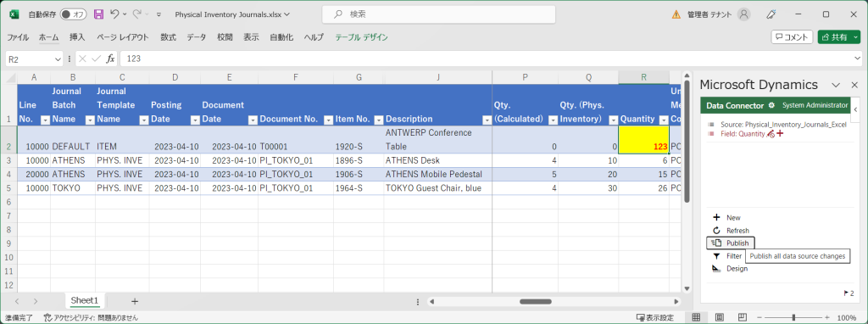
Task: Click the Redo arrow icon
Action: [x=136, y=14]
